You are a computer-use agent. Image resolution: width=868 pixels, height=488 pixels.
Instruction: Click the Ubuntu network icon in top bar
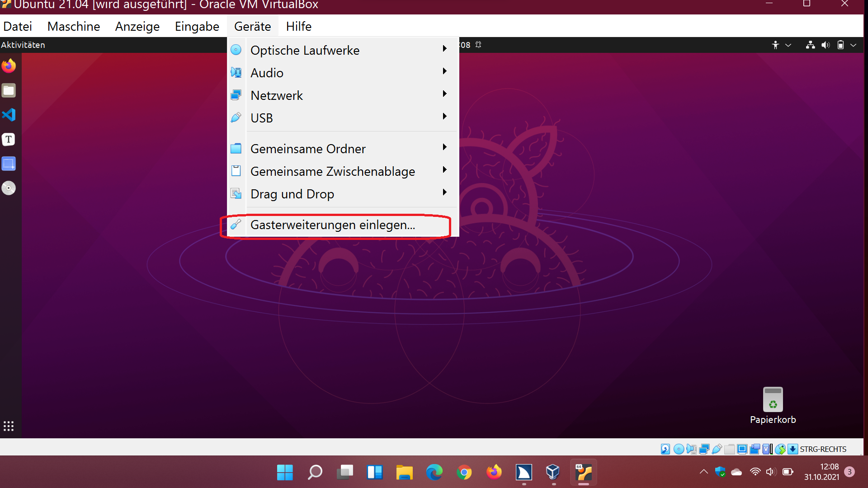810,45
